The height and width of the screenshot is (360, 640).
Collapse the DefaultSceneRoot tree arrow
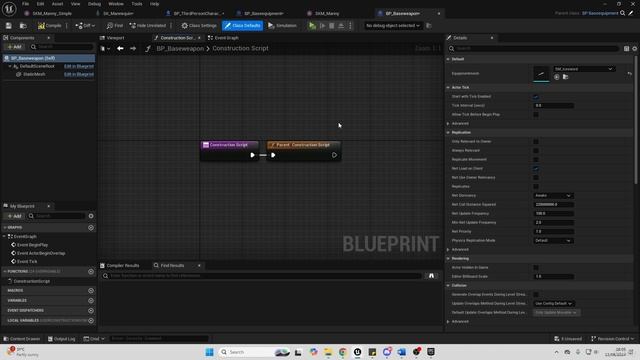(10, 66)
